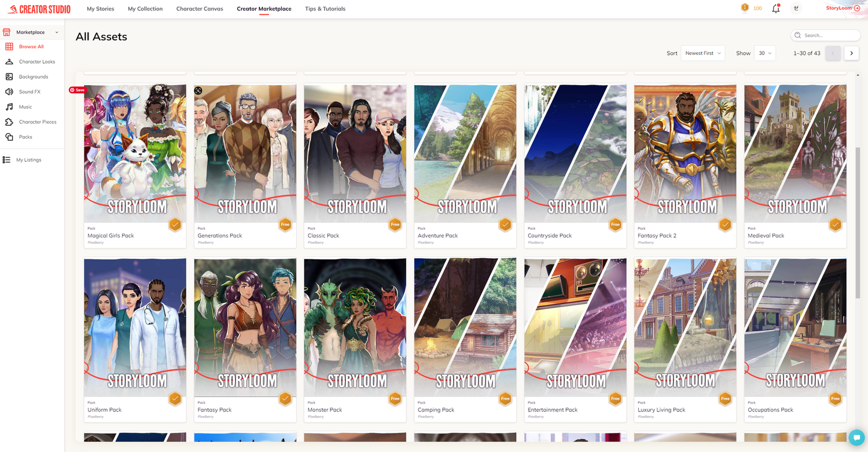The height and width of the screenshot is (452, 868).
Task: Click the Backgrounds image icon
Action: pyautogui.click(x=9, y=76)
